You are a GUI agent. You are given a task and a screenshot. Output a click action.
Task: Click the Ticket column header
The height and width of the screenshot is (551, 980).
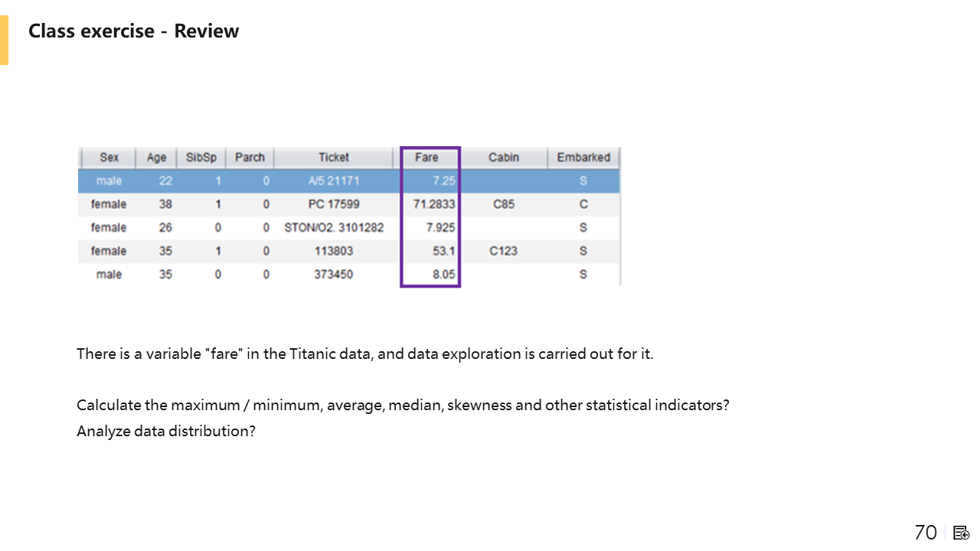(x=334, y=158)
